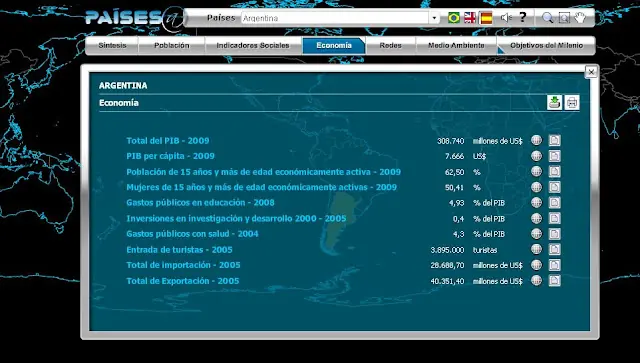Switch language to English with UK flag
The height and width of the screenshot is (363, 640).
click(x=470, y=18)
